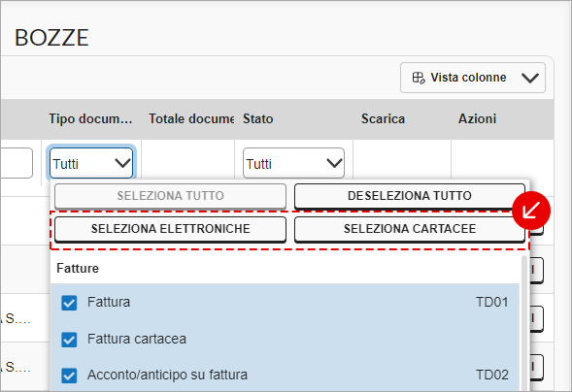Click the Vista colonne table icon
This screenshot has width=572, height=392.
(x=419, y=78)
